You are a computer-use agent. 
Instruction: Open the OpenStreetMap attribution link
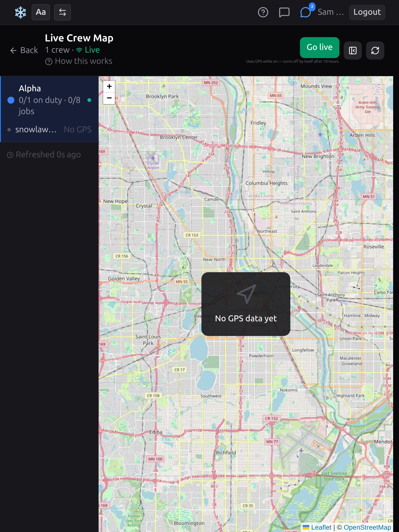click(367, 527)
